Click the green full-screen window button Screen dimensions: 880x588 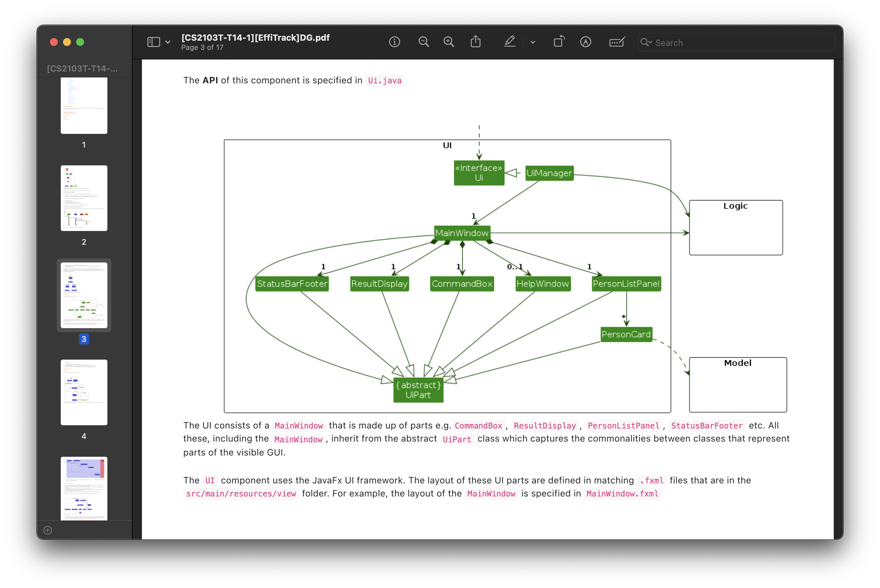tap(80, 42)
